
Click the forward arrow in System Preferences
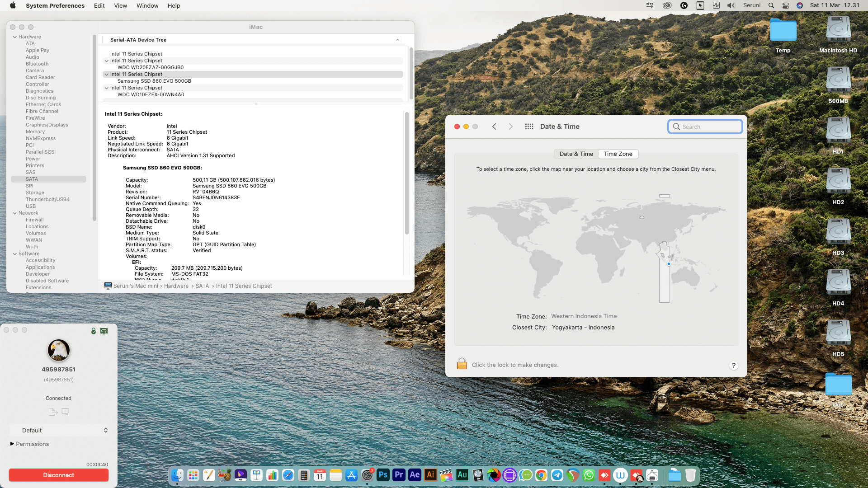pyautogui.click(x=511, y=127)
